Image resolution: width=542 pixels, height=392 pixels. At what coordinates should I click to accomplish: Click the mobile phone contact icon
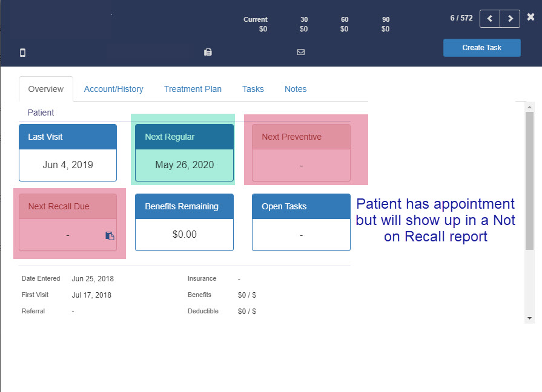point(22,52)
